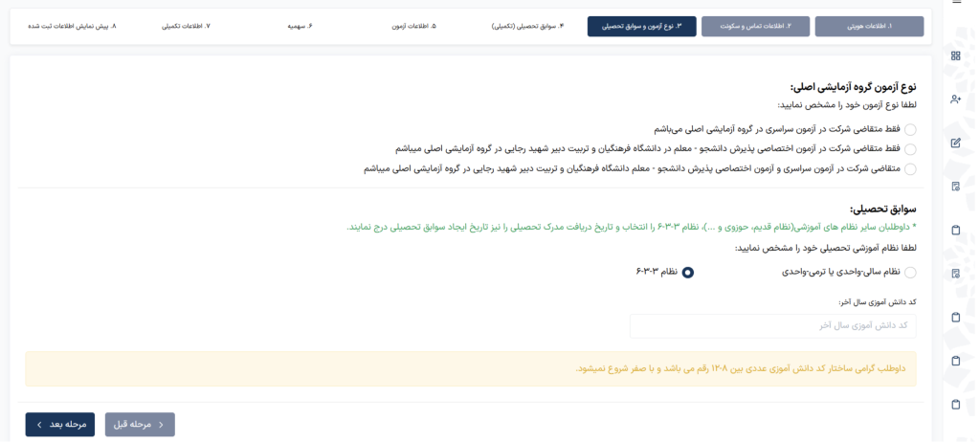Image resolution: width=980 pixels, height=442 pixels.
Task: Open step 8 'پیش نمایش اطلاعات ثبت شده'
Action: coord(72,27)
